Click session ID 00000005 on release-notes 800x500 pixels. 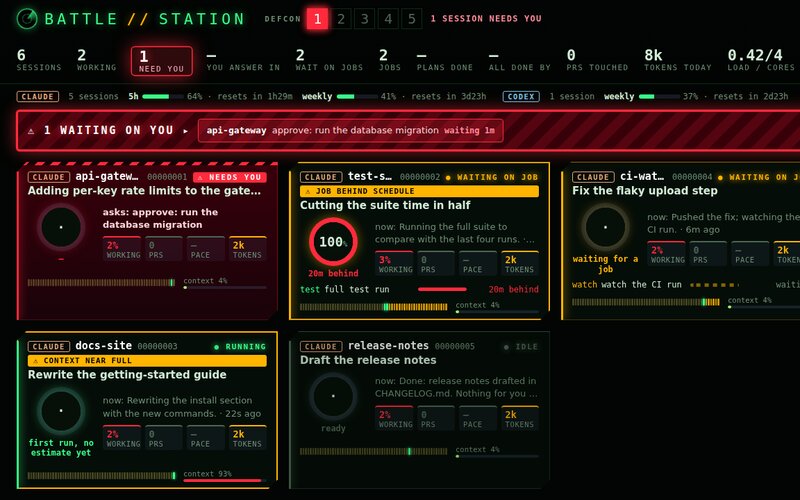coord(455,346)
